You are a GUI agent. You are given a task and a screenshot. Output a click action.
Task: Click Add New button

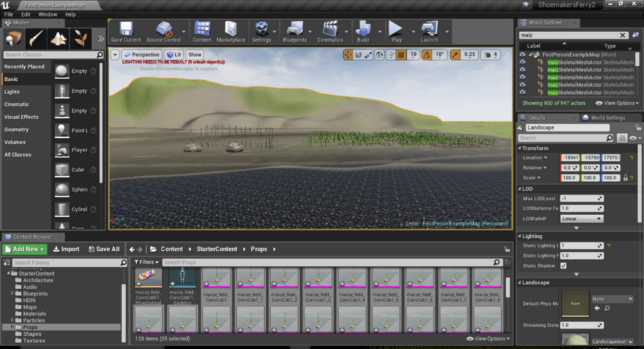pos(25,249)
